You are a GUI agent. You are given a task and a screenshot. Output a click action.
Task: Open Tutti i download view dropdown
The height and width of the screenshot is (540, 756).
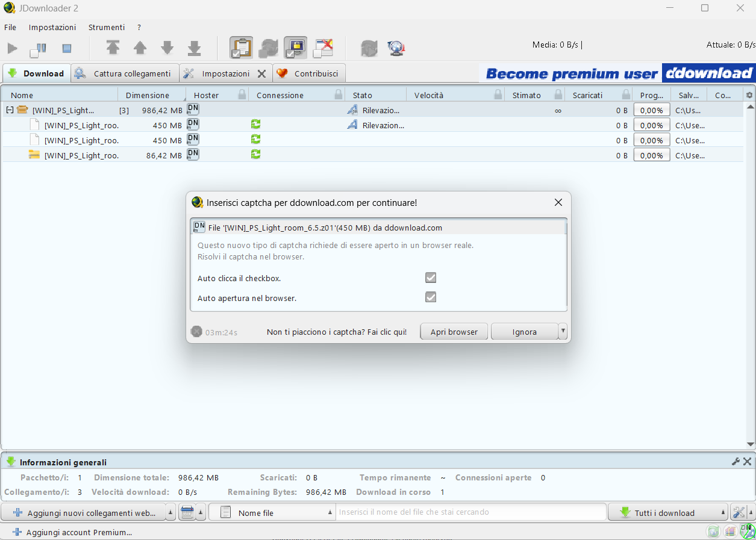tap(668, 513)
